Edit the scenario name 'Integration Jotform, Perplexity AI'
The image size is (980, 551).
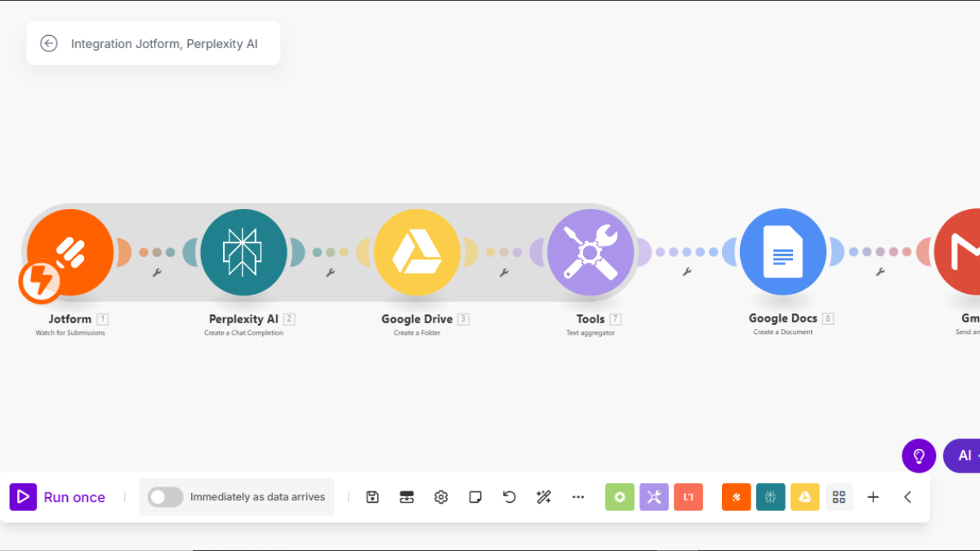point(164,43)
